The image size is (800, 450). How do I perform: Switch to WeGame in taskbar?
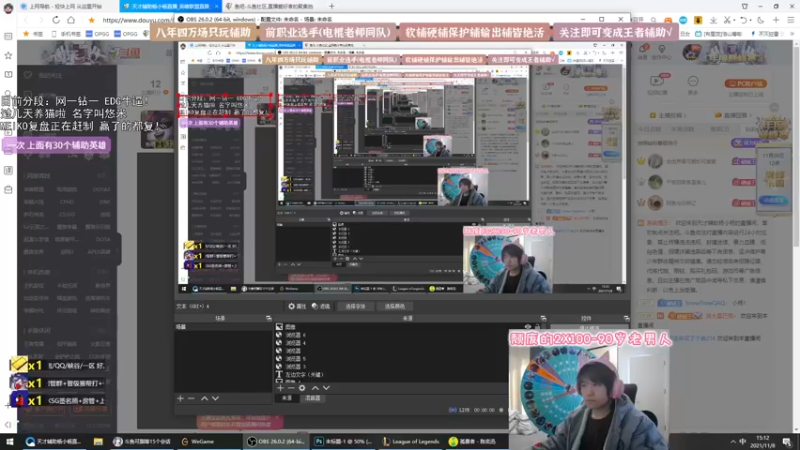tap(197, 441)
